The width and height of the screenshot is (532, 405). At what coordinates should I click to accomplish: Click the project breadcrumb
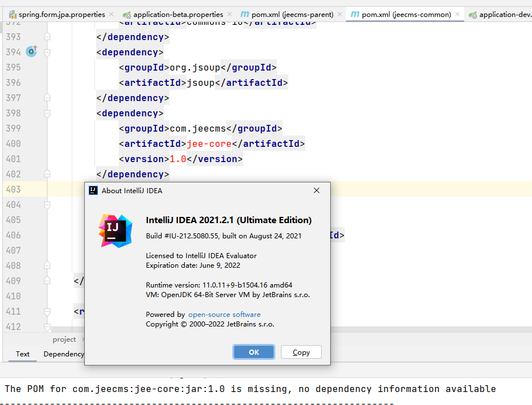point(64,339)
